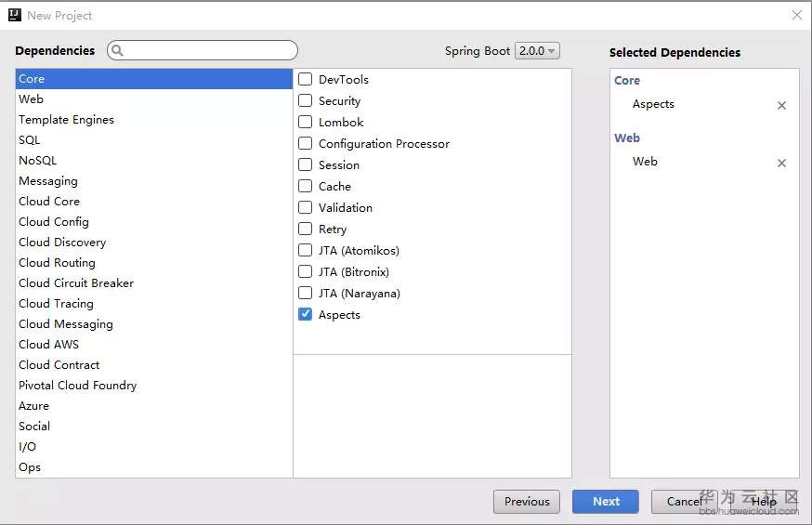Focus the dependencies search field

tap(203, 50)
